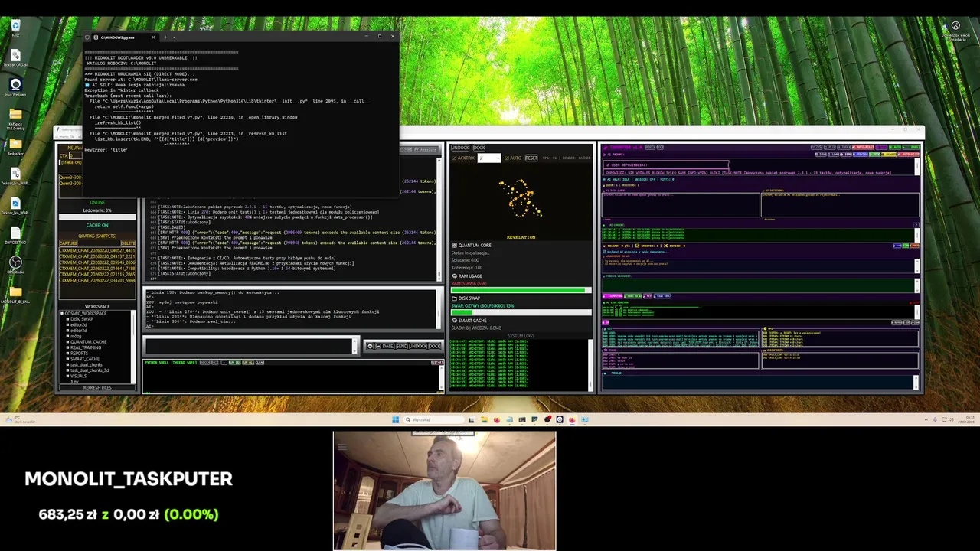Toggle the STABLE CPU checkbox
980x551 pixels.
pyautogui.click(x=60, y=162)
